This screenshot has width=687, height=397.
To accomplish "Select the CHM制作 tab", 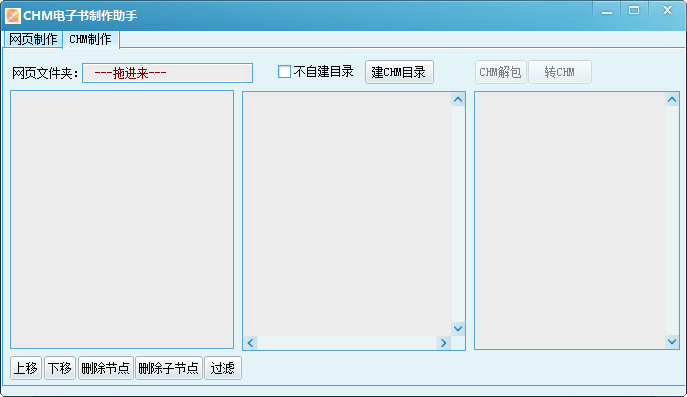I will pos(91,39).
